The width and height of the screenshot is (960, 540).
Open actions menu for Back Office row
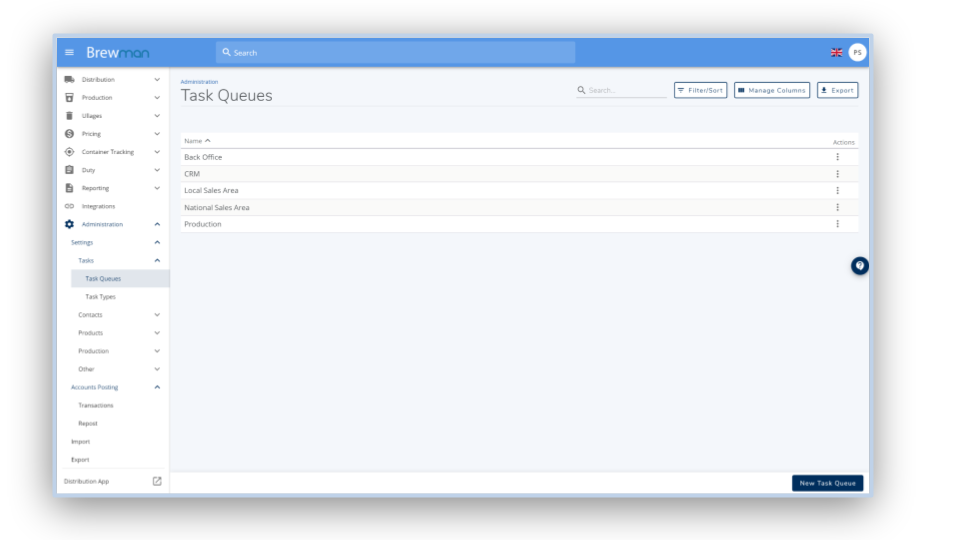pos(838,157)
